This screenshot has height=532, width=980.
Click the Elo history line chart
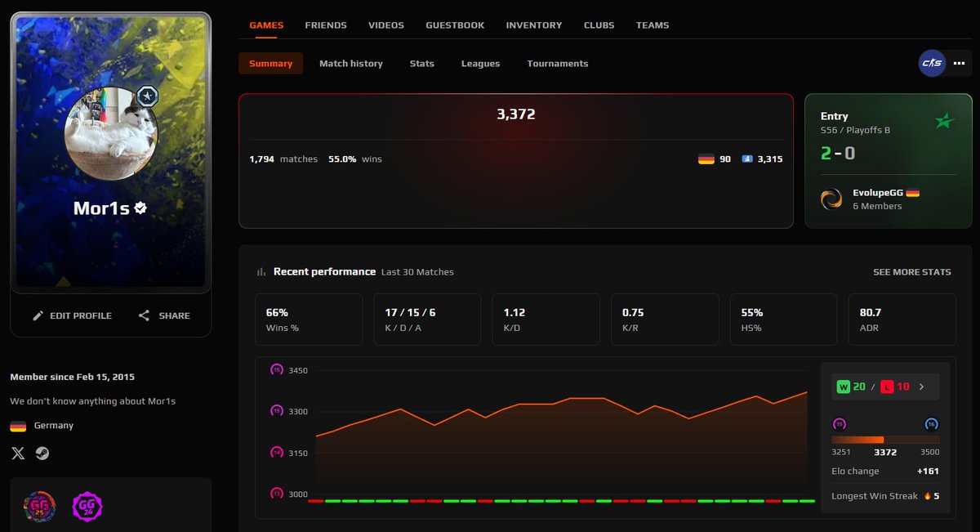click(562, 431)
